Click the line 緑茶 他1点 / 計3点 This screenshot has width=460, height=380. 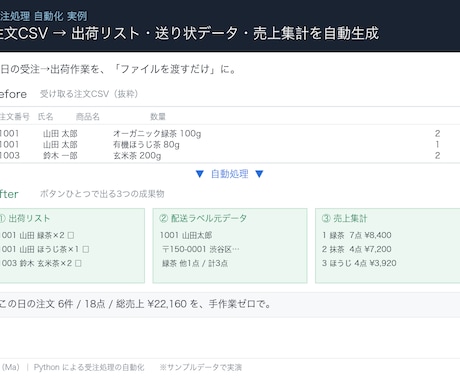point(195,263)
